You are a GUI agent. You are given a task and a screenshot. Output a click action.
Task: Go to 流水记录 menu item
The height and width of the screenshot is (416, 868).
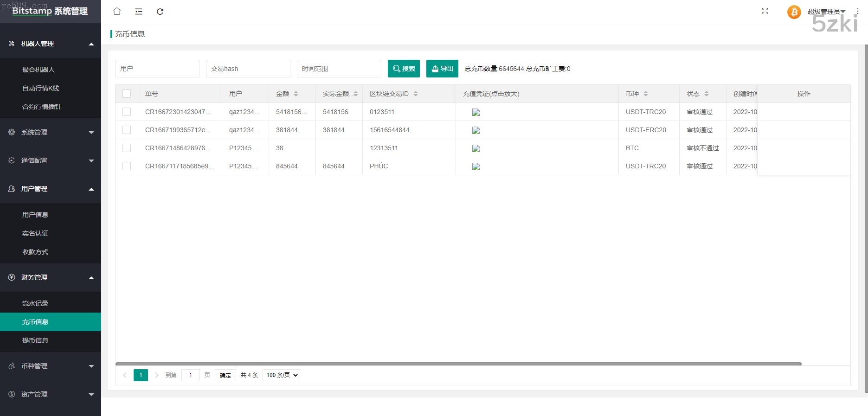click(35, 303)
